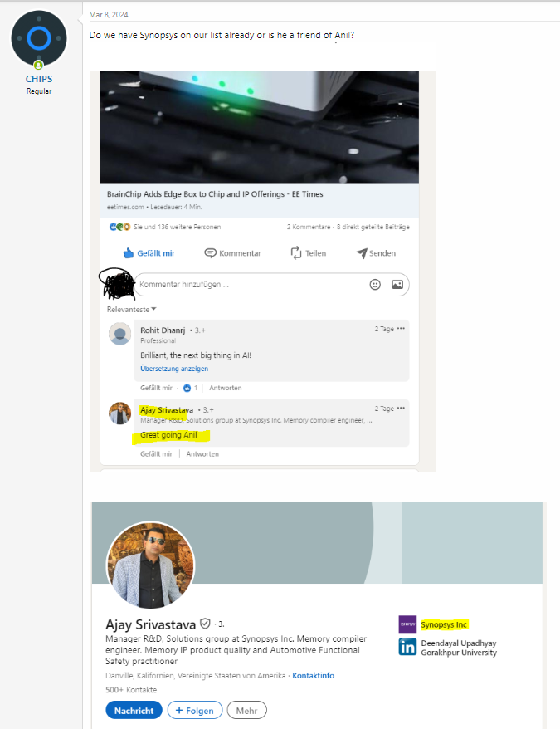Reply to Ajay Srivastava's comment with Antworten

pyautogui.click(x=202, y=454)
